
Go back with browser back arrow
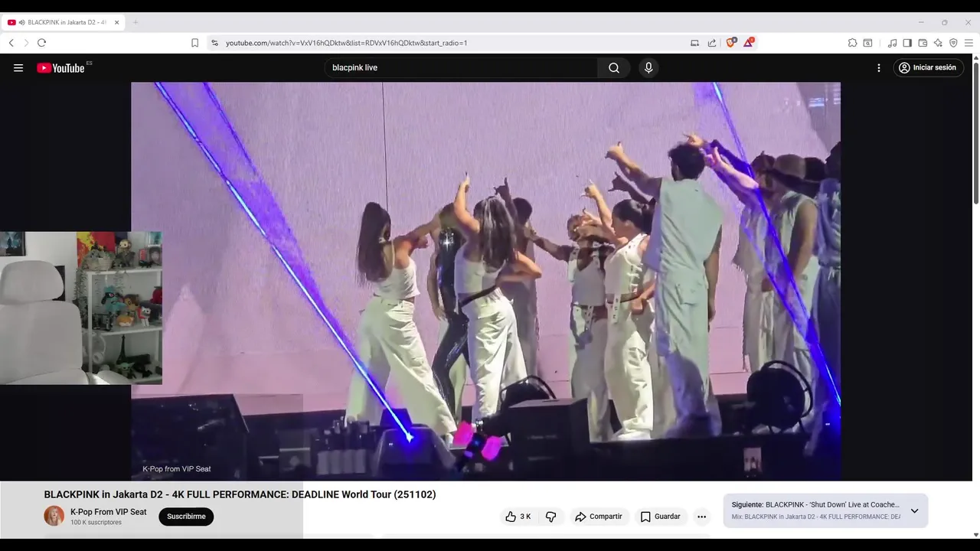coord(11,43)
